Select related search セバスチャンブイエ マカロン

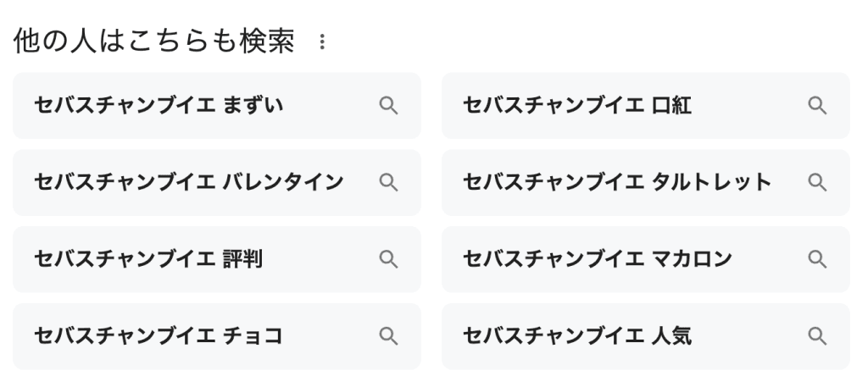point(597,259)
